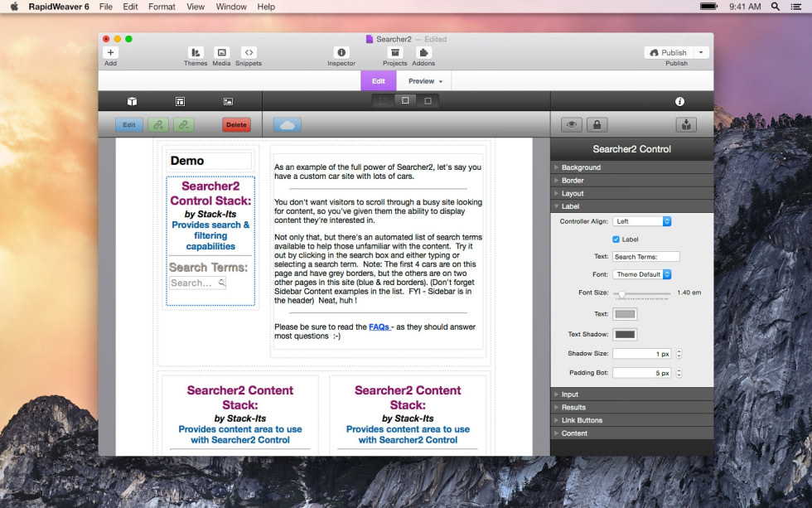Uncheck the Label checkbox
This screenshot has height=508, width=812.
pyautogui.click(x=616, y=239)
